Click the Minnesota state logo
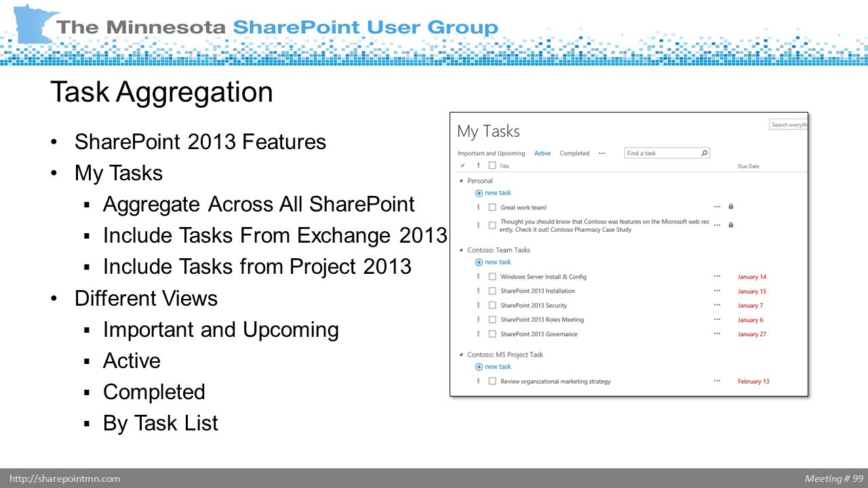 35,24
